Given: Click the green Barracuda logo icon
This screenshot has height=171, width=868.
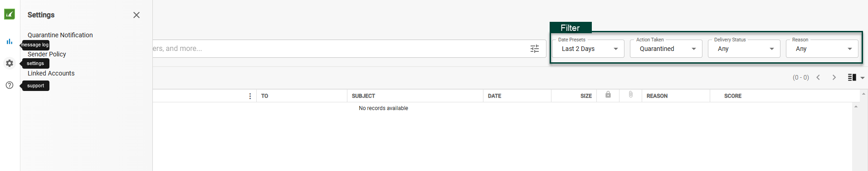Looking at the screenshot, I should 10,14.
